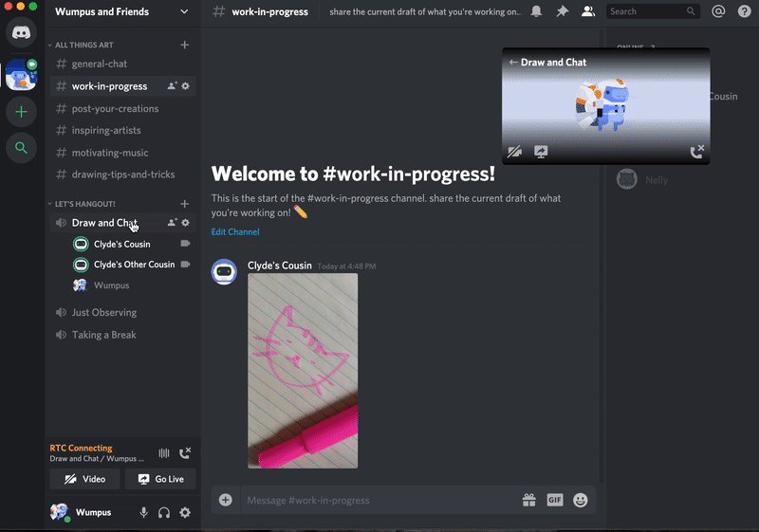Image resolution: width=759 pixels, height=532 pixels.
Task: Click camera icon beside Clyde's Cousin
Action: click(x=185, y=244)
